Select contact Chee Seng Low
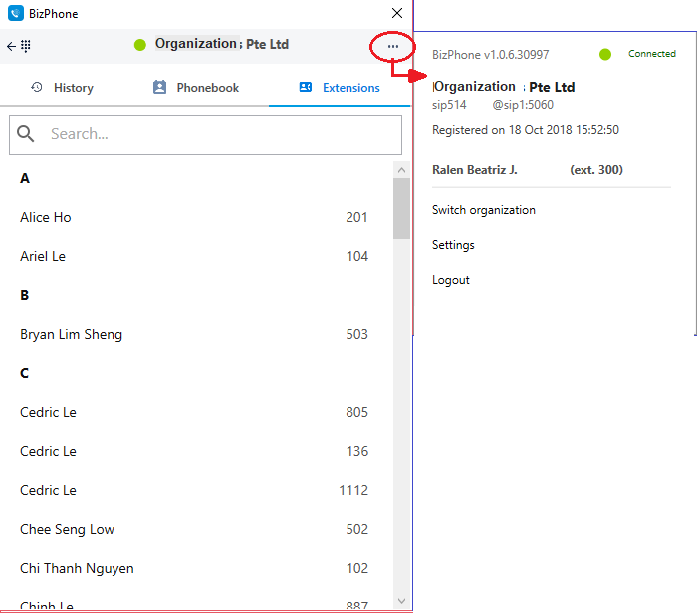The width and height of the screenshot is (697, 613). (67, 529)
